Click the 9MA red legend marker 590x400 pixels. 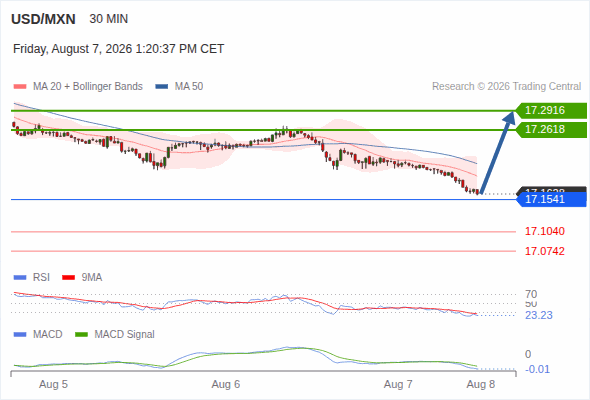[x=68, y=278]
